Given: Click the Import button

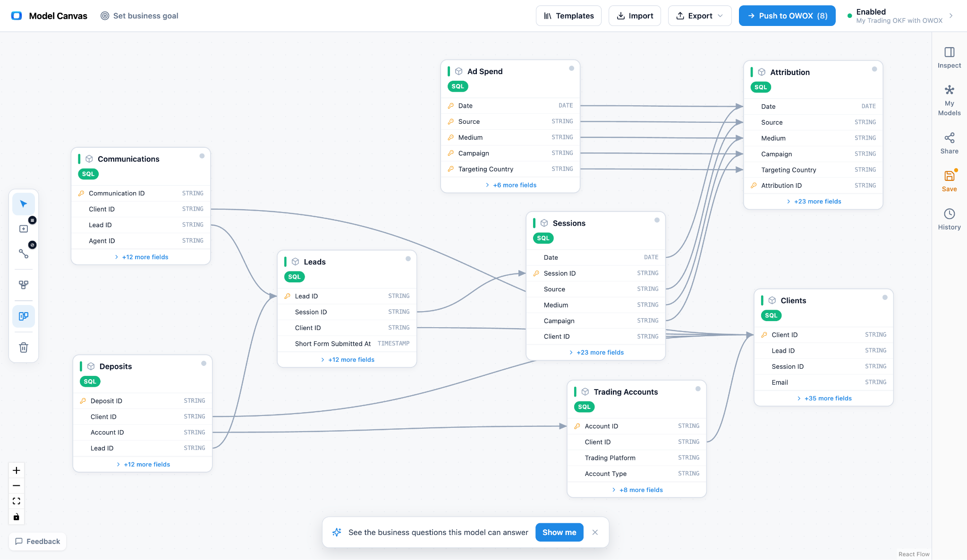Looking at the screenshot, I should (x=635, y=16).
